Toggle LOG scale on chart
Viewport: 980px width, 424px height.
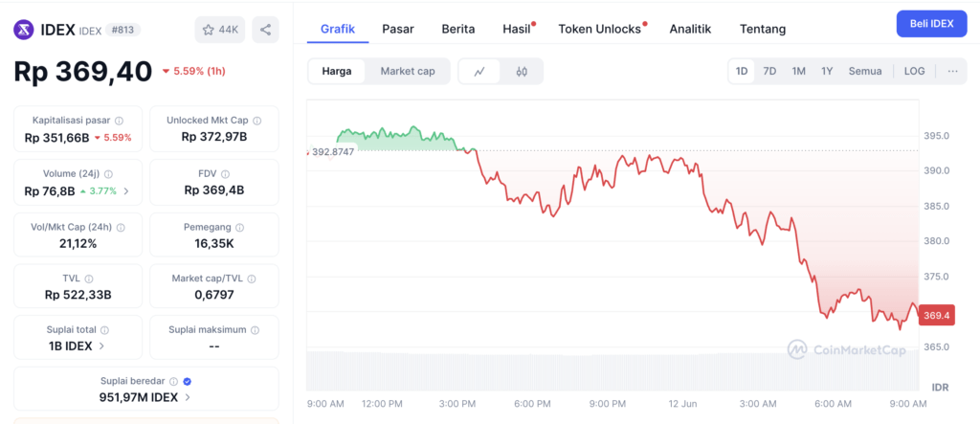tap(914, 71)
